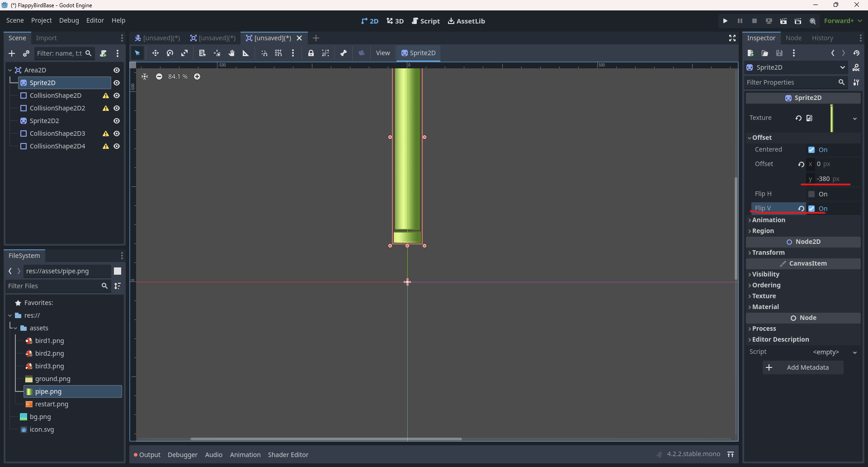868x467 pixels.
Task: Expand the Animation section
Action: coord(768,220)
